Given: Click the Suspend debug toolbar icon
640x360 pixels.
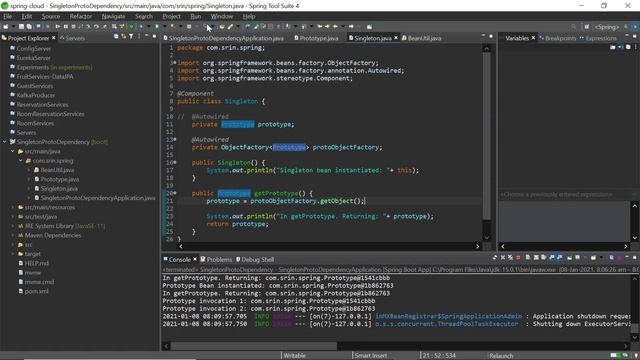Looking at the screenshot, I should point(65,27).
